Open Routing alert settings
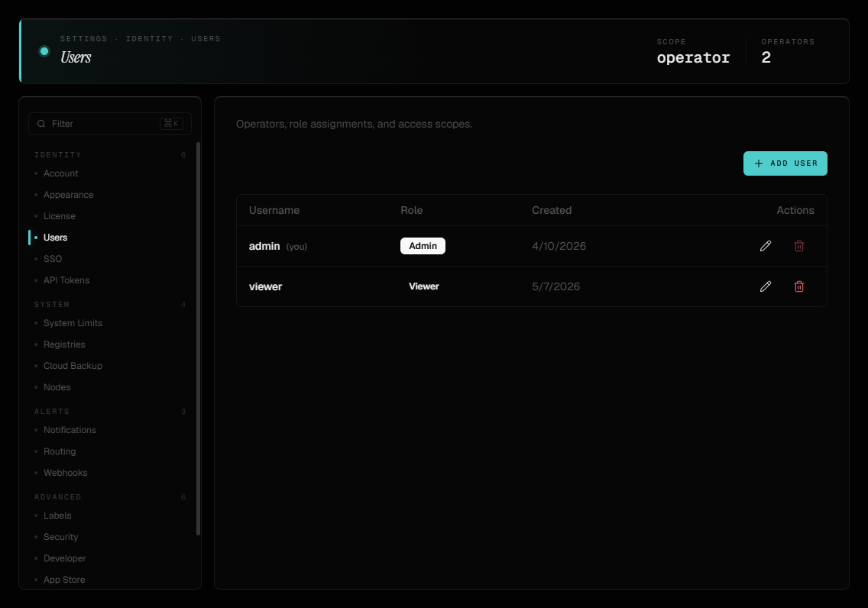Screen dimensions: 868x608 (x=60, y=451)
